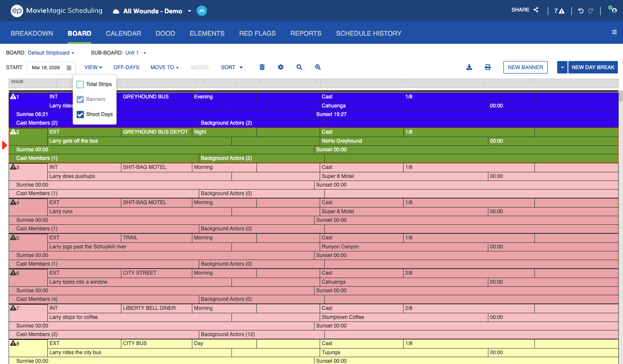Image resolution: width=623 pixels, height=364 pixels.
Task: Click the Stumptown Coffee location cell
Action: coord(404,317)
